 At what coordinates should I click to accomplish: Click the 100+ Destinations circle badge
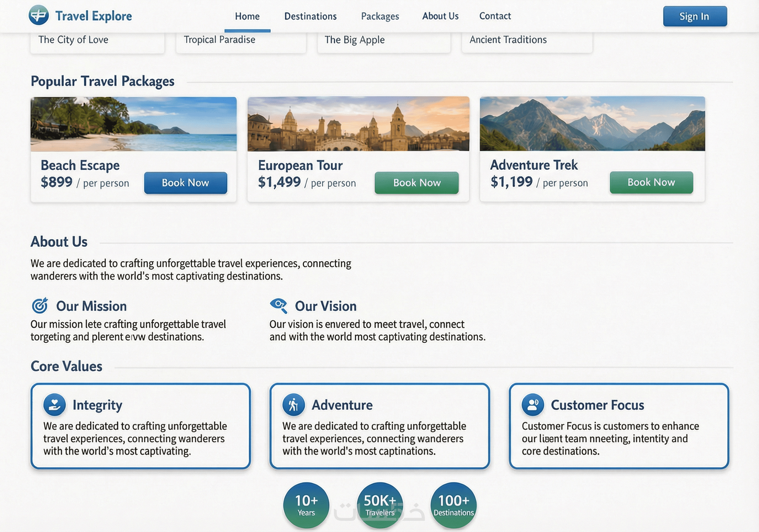(x=453, y=505)
